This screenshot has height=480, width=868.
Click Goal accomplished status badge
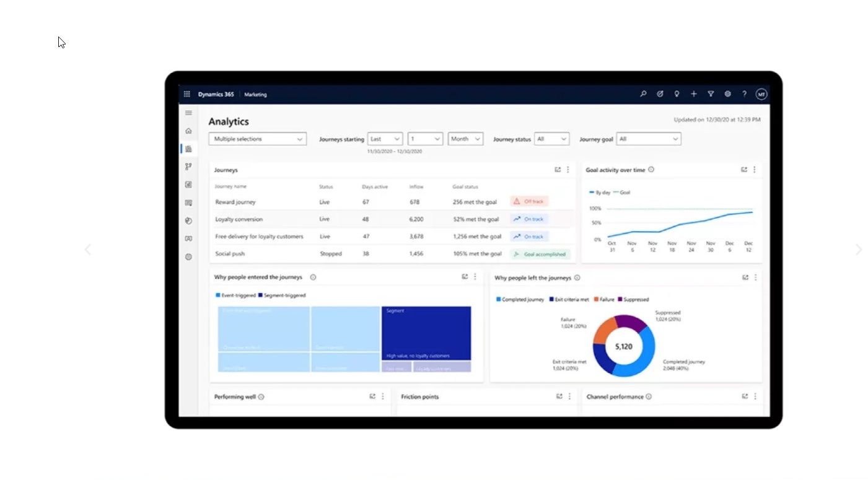[540, 254]
